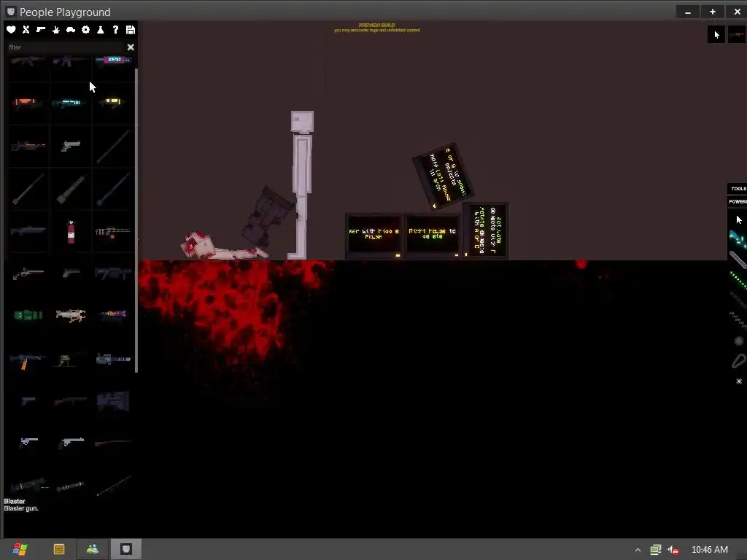747x560 pixels.
Task: Open the Windows Start button
Action: click(x=20, y=549)
